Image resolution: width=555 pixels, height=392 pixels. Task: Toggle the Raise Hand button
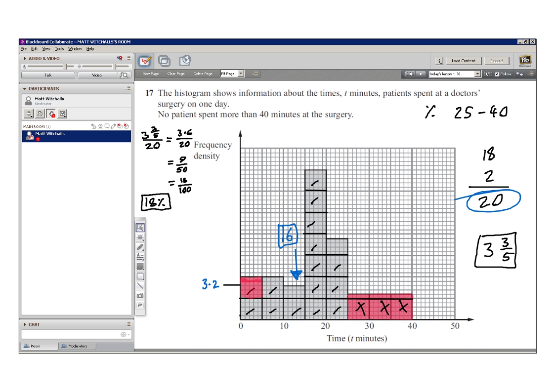coord(51,114)
